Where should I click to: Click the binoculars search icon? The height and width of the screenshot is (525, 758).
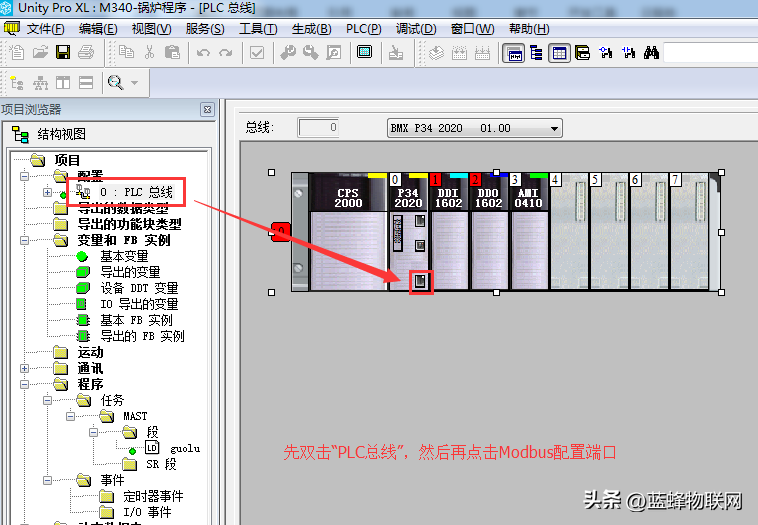click(650, 52)
